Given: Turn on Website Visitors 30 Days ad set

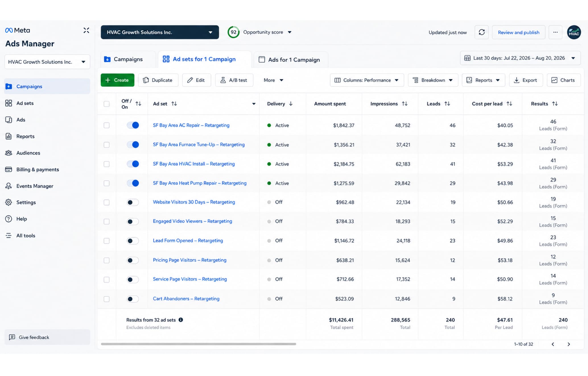Looking at the screenshot, I should 133,202.
